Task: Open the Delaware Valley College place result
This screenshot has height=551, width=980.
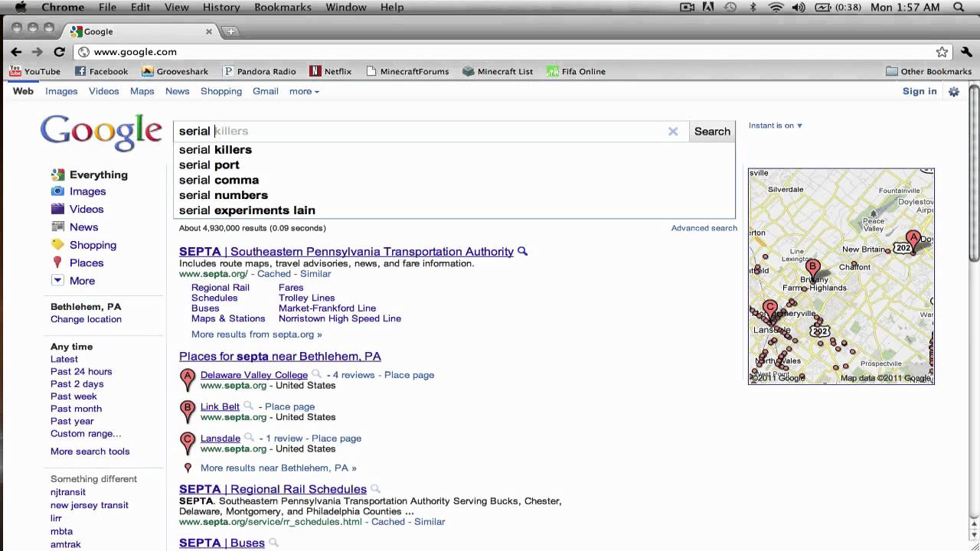Action: (254, 375)
